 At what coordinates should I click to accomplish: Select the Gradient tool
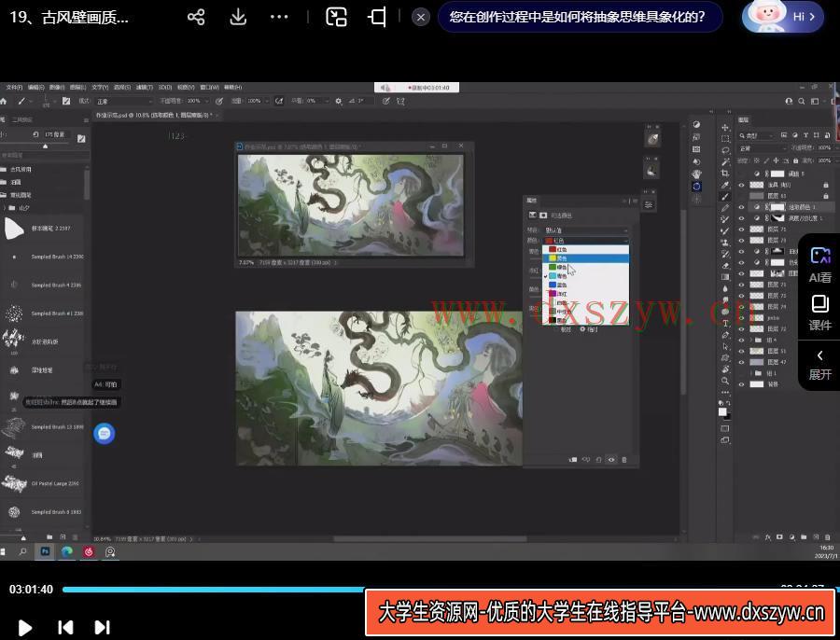click(725, 277)
